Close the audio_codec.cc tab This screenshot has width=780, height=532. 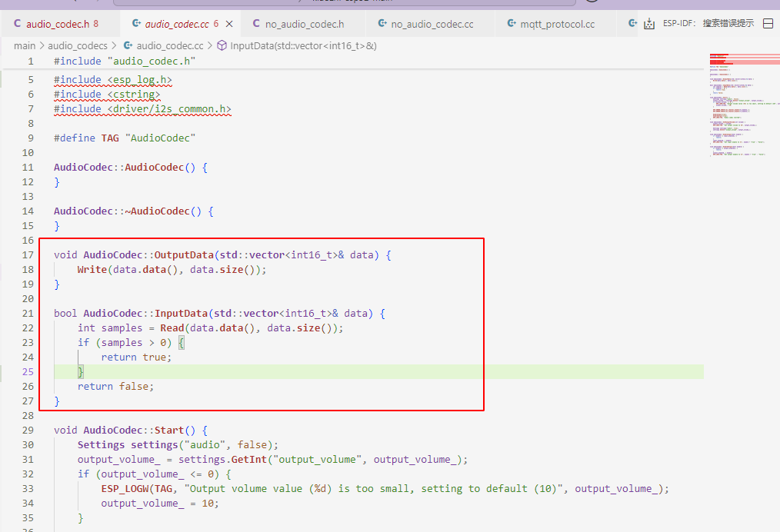(229, 24)
